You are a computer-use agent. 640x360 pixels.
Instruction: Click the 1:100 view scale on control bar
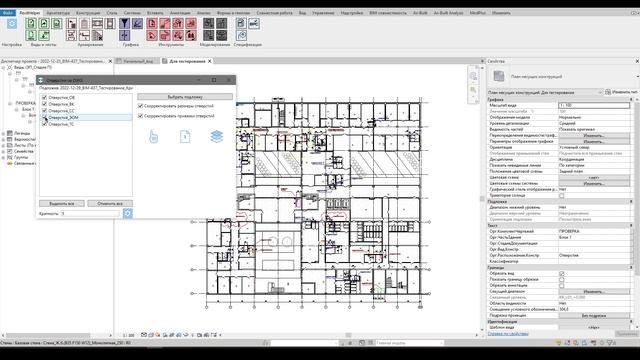pyautogui.click(x=129, y=335)
